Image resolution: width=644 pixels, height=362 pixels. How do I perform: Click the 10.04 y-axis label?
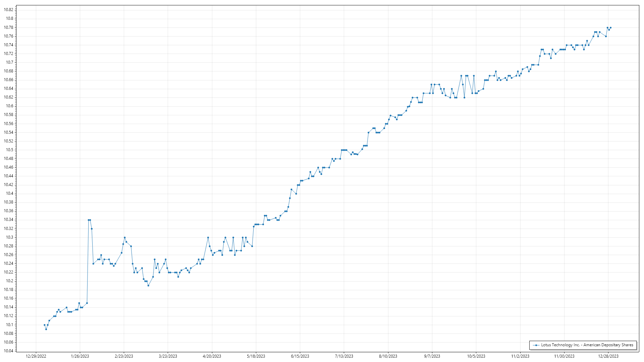(x=8, y=351)
